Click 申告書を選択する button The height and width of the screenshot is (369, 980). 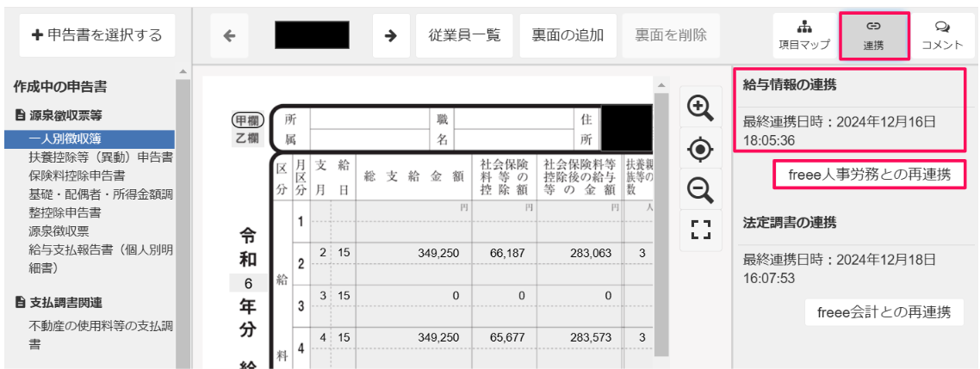click(x=97, y=35)
